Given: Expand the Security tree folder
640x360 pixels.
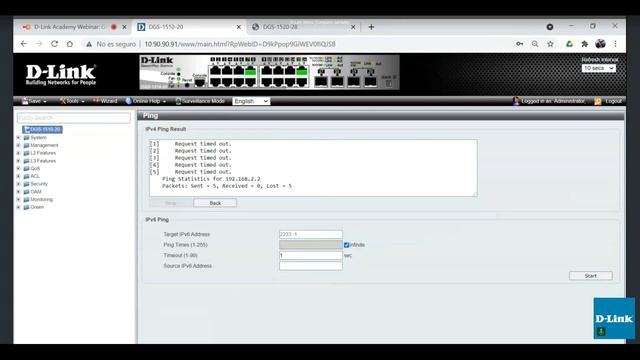Looking at the screenshot, I should click(x=18, y=184).
